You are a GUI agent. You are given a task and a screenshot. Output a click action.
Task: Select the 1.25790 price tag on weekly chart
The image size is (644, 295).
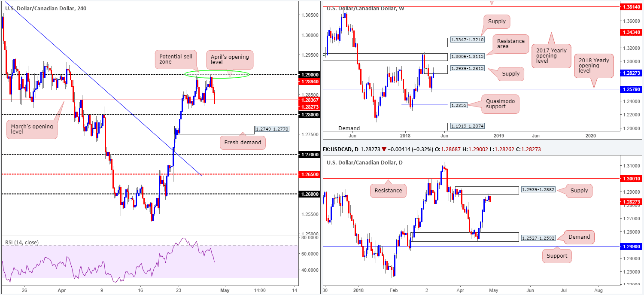point(631,89)
